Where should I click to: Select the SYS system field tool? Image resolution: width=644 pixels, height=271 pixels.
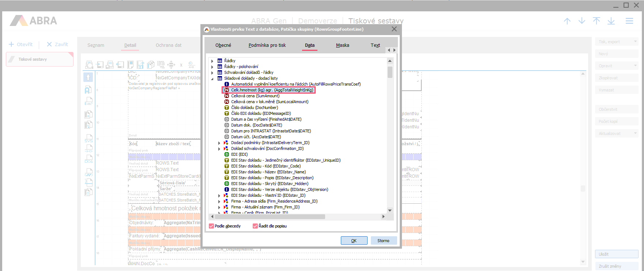[88, 138]
